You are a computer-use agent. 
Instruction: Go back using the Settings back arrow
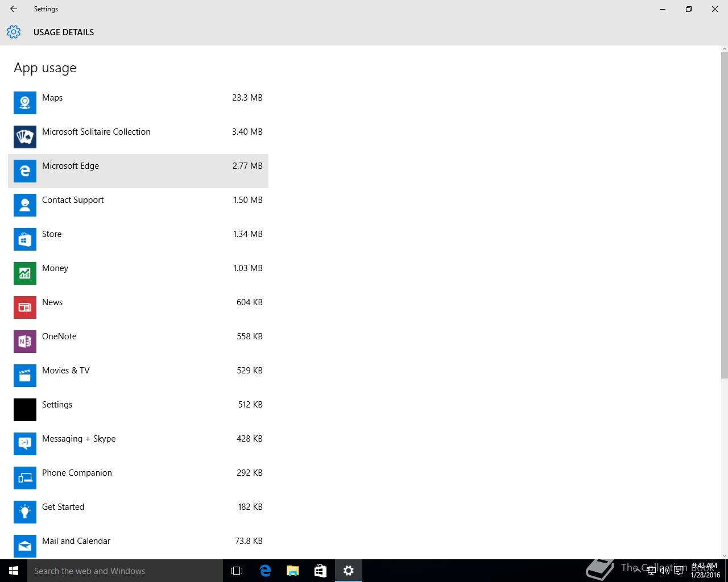click(x=14, y=9)
